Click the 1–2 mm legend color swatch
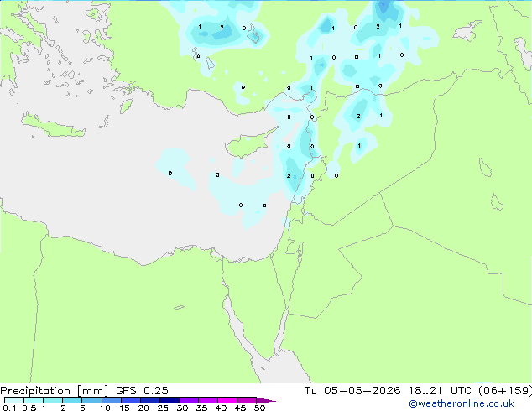Image resolution: width=532 pixels, height=411 pixels. [53, 400]
